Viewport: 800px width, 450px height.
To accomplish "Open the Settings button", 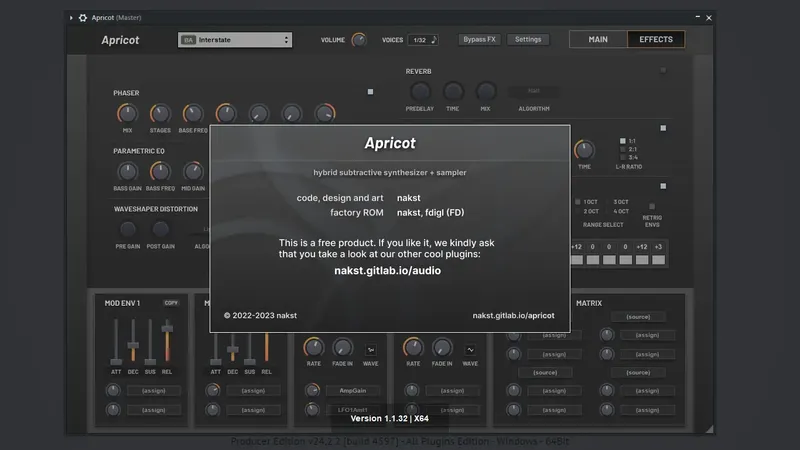I will pyautogui.click(x=528, y=39).
